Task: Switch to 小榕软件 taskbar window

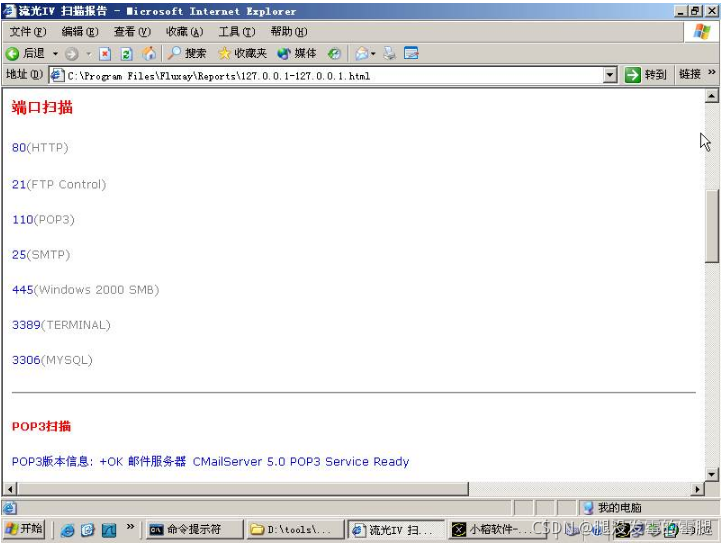Action: [x=496, y=529]
